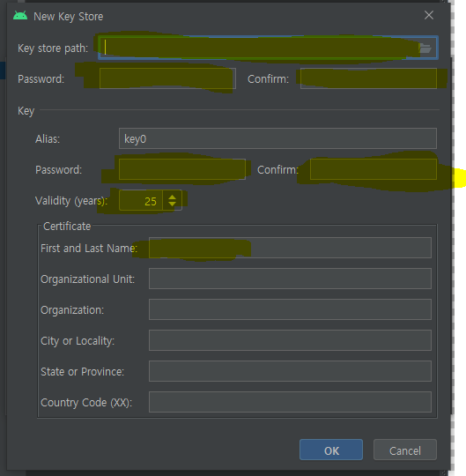The image size is (466, 476).
Task: Focus the Key section Password field
Action: point(182,169)
